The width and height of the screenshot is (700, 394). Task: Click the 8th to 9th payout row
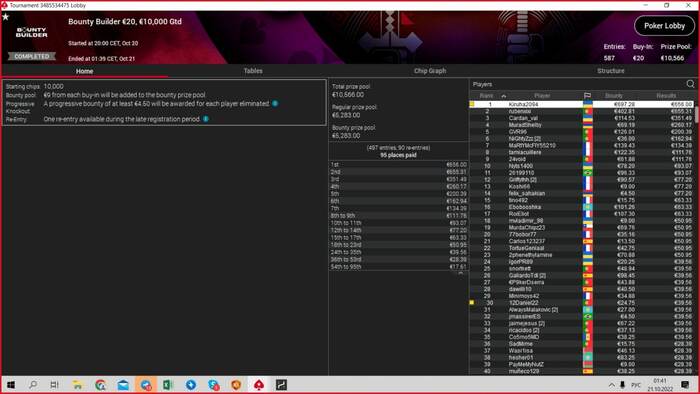click(398, 216)
